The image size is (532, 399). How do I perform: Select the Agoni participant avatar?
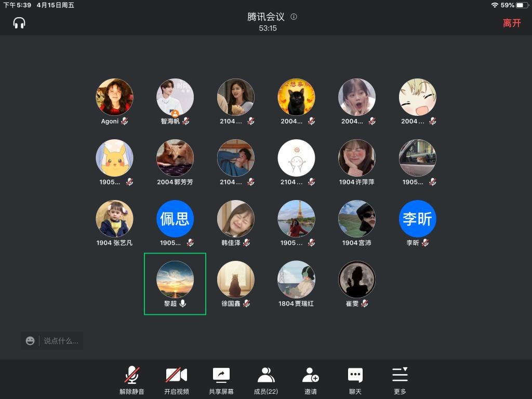pyautogui.click(x=114, y=97)
